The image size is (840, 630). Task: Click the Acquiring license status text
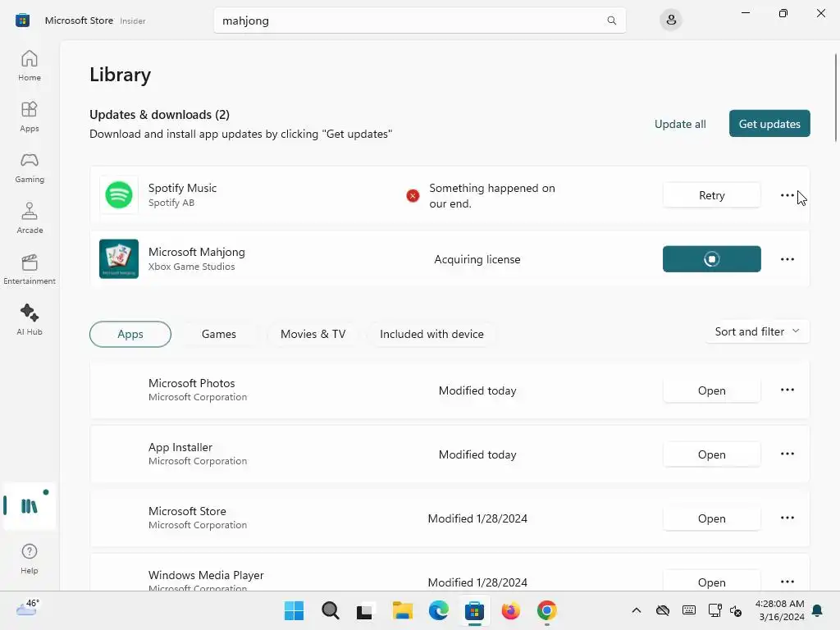pos(477,259)
